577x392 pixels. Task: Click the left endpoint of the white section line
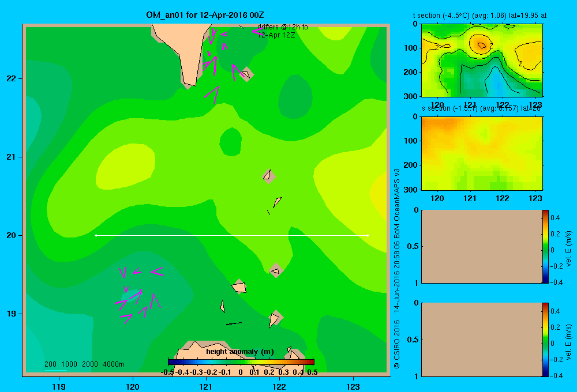click(x=96, y=235)
